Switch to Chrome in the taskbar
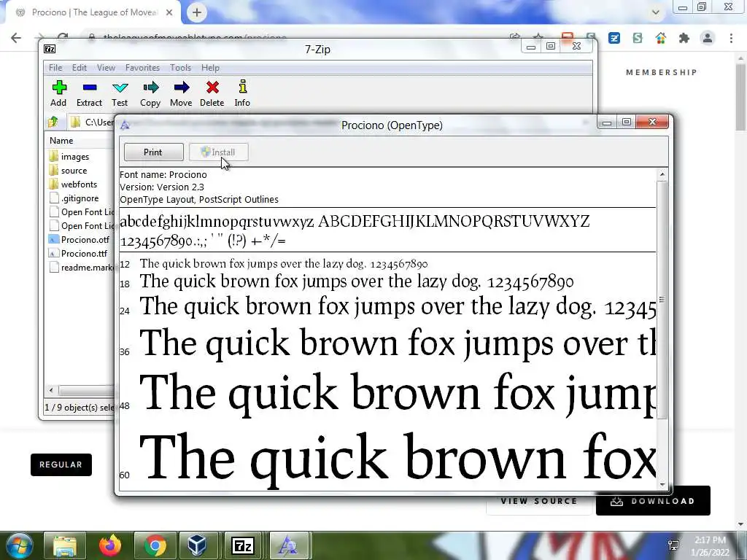The image size is (747, 560). click(x=155, y=545)
